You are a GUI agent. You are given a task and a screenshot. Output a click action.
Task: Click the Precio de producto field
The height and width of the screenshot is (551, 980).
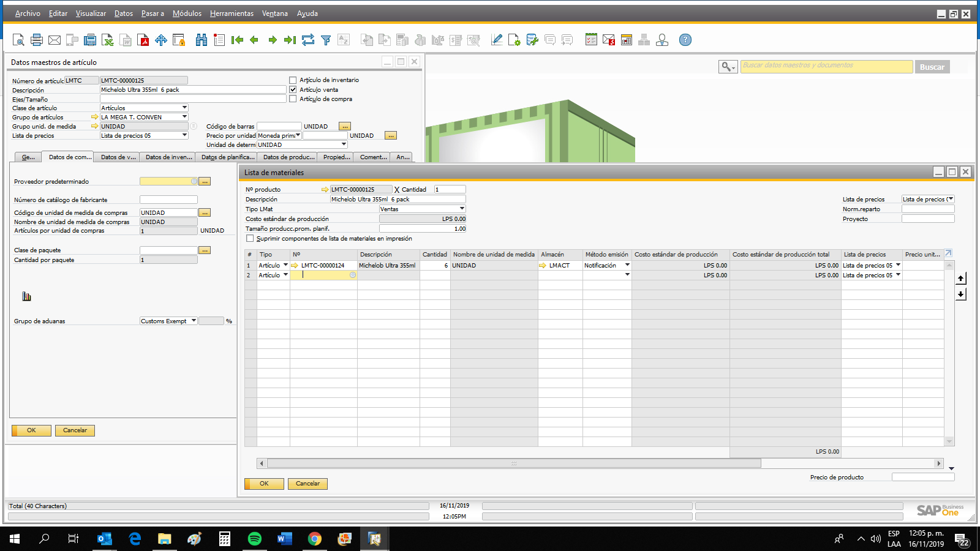pos(922,477)
